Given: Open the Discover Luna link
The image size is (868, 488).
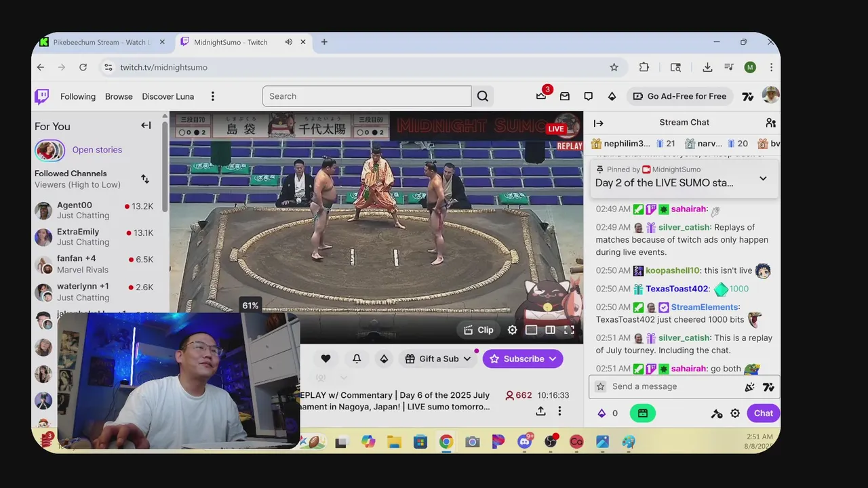Looking at the screenshot, I should pyautogui.click(x=168, y=96).
